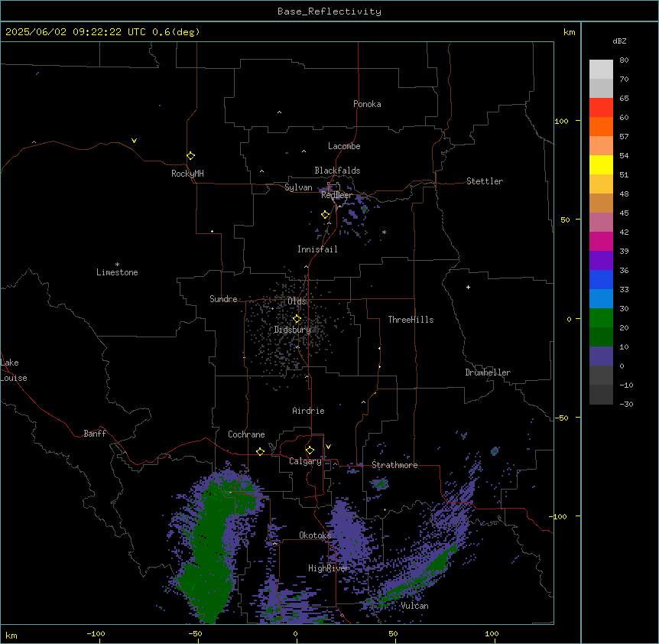Pick the green 20-30 dBZ legend swatch
659x644 pixels.
coord(601,318)
